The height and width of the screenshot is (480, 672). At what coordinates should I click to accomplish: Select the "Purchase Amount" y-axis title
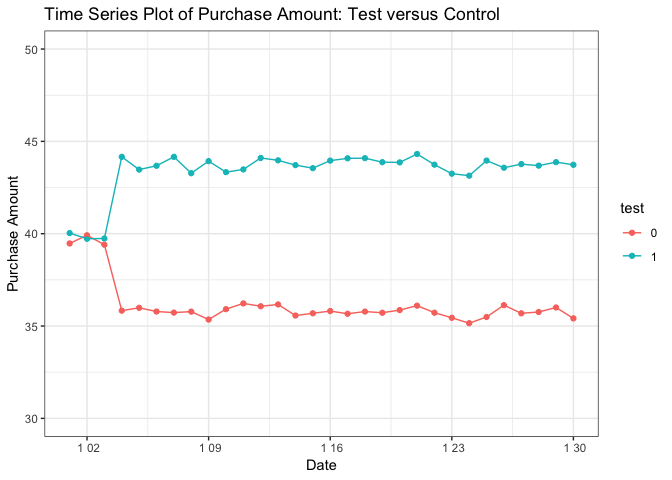14,232
